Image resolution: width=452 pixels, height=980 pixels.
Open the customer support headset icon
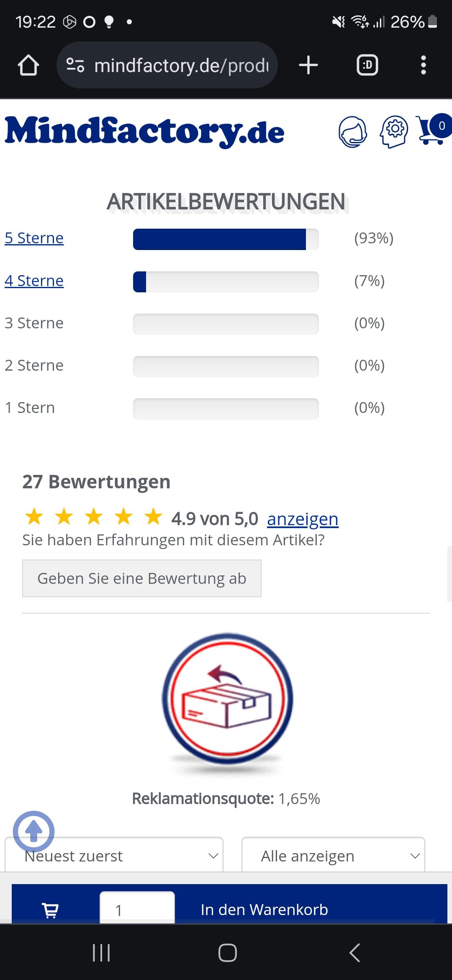coord(352,132)
